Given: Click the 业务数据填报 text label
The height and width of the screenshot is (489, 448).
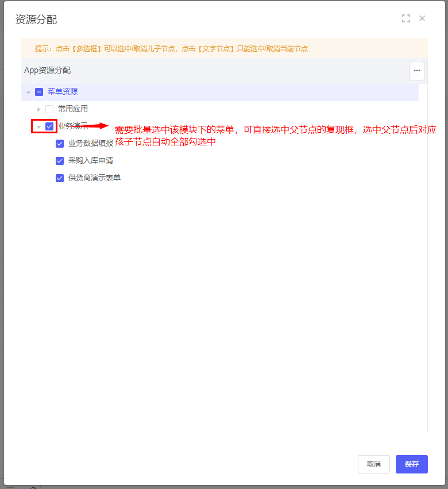Looking at the screenshot, I should [90, 143].
